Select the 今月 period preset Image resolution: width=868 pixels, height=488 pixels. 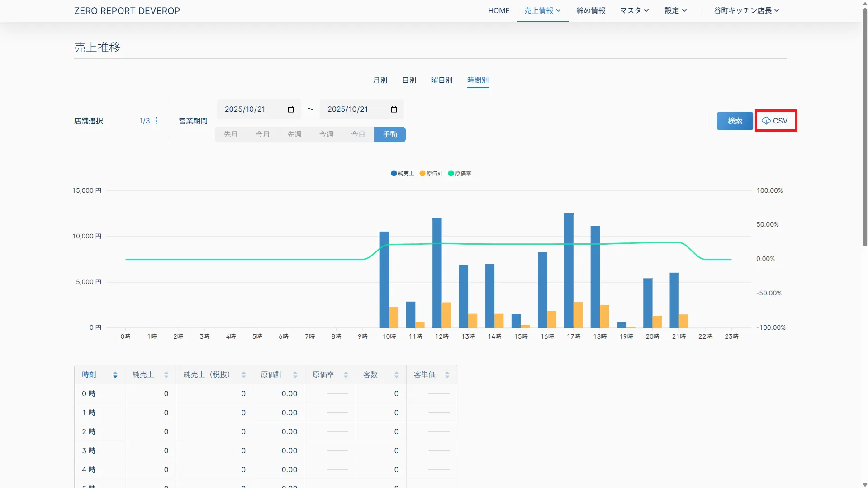point(262,134)
